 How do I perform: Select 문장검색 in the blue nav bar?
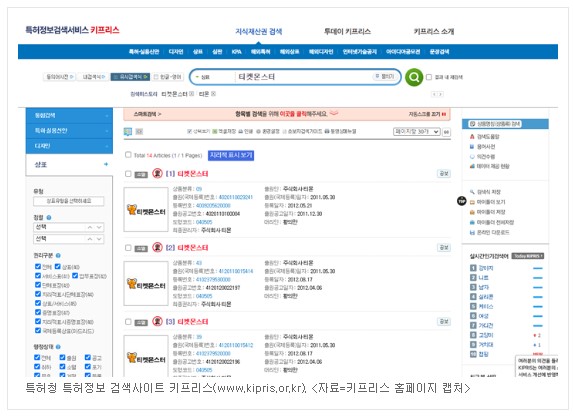439,52
